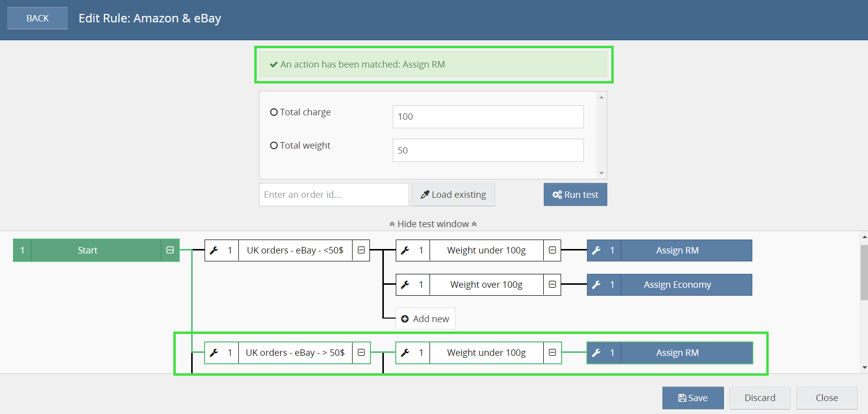
Task: Save the rule changes
Action: point(693,398)
